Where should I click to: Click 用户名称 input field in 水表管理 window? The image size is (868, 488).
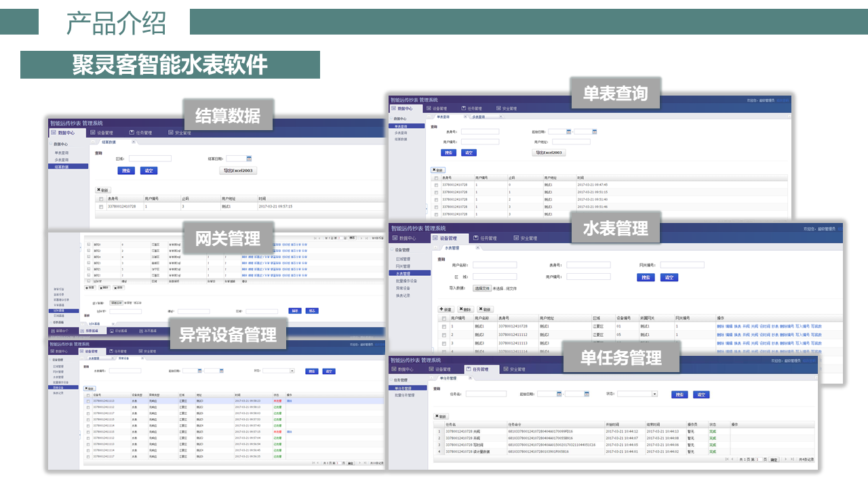point(494,265)
